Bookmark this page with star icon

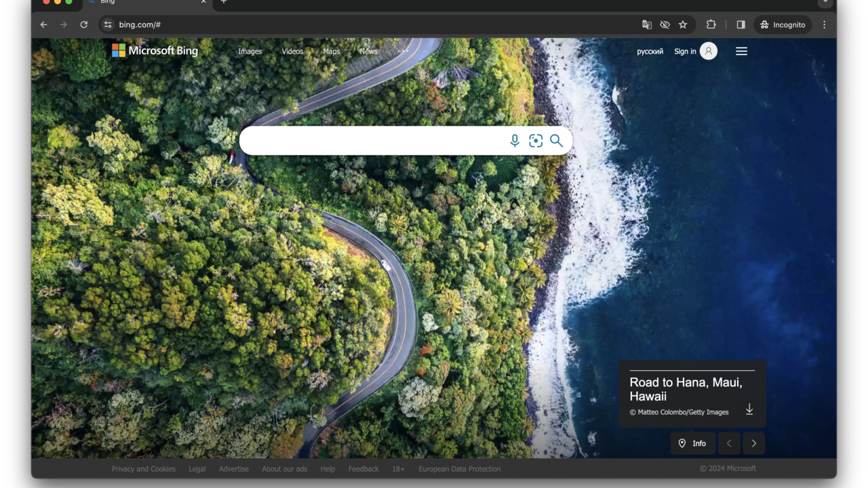[x=683, y=24]
